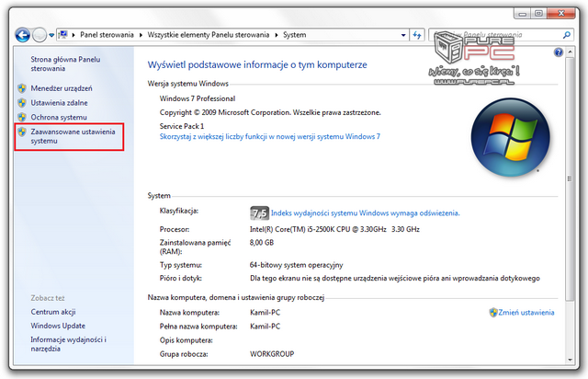Click shield icon next to Ochrona systemu
588x379 pixels.
22,117
